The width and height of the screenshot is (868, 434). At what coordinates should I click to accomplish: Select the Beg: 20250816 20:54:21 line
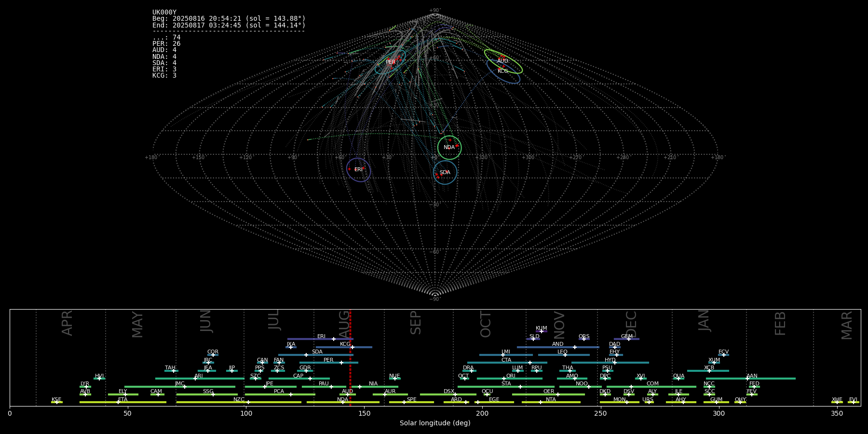[229, 19]
